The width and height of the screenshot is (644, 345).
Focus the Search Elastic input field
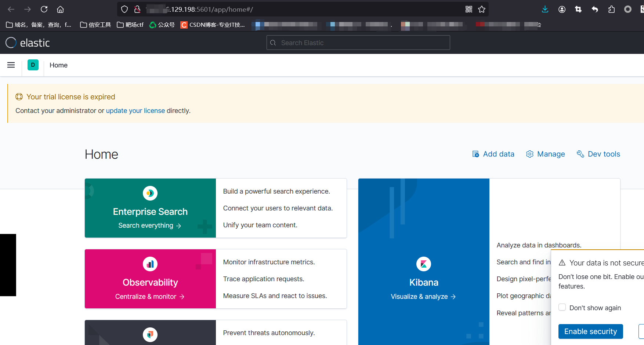[x=358, y=43]
